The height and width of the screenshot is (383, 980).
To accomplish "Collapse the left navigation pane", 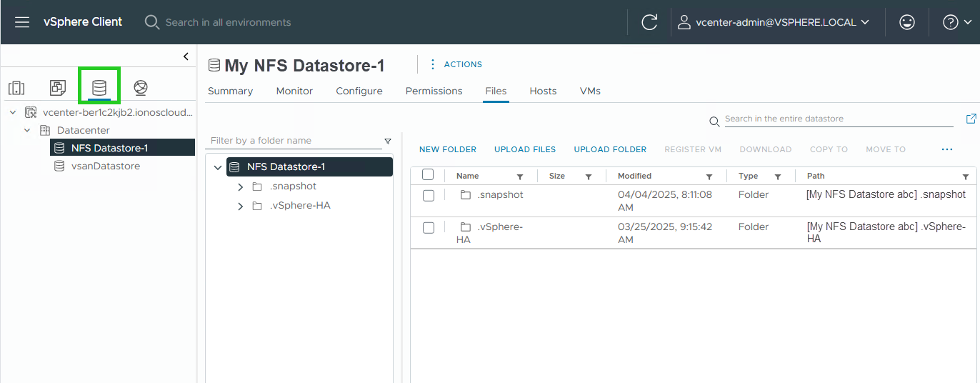I will (x=186, y=56).
